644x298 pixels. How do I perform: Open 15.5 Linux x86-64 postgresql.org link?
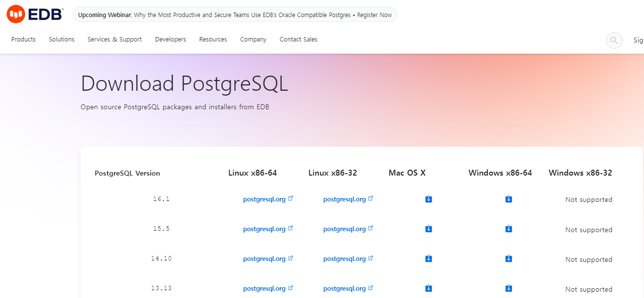pos(268,229)
